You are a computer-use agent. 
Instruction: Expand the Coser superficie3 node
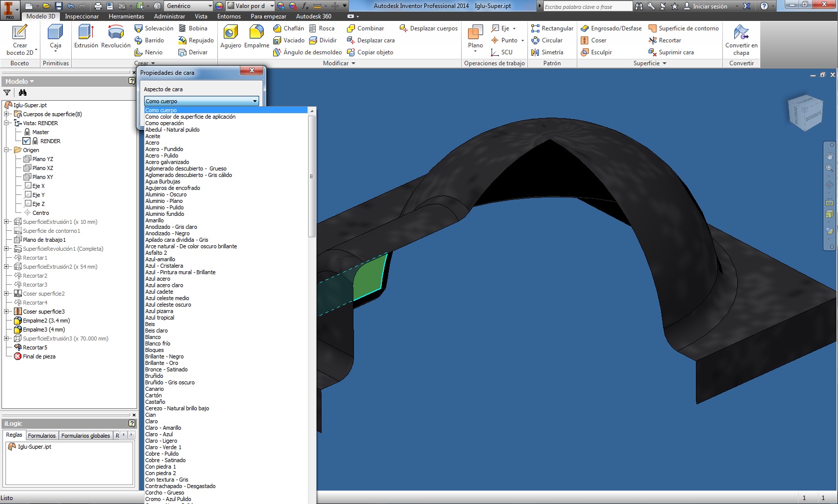6,312
